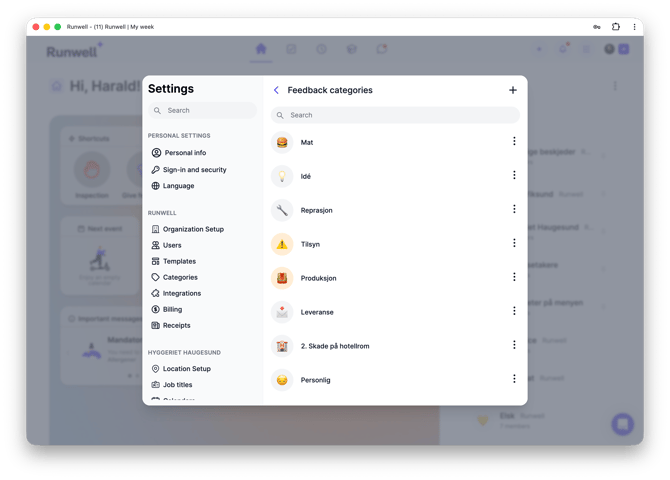Open the browser three-dot menu

click(x=635, y=27)
